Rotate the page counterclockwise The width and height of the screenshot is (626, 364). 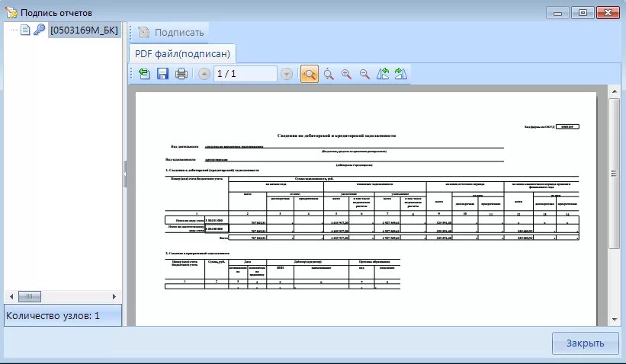(383, 74)
